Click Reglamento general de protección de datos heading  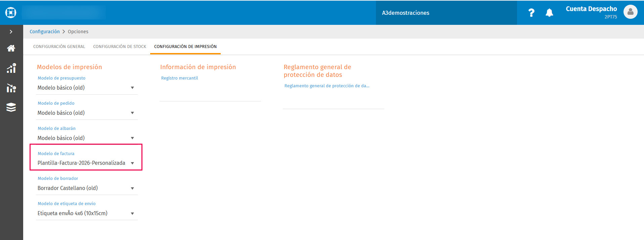point(317,71)
